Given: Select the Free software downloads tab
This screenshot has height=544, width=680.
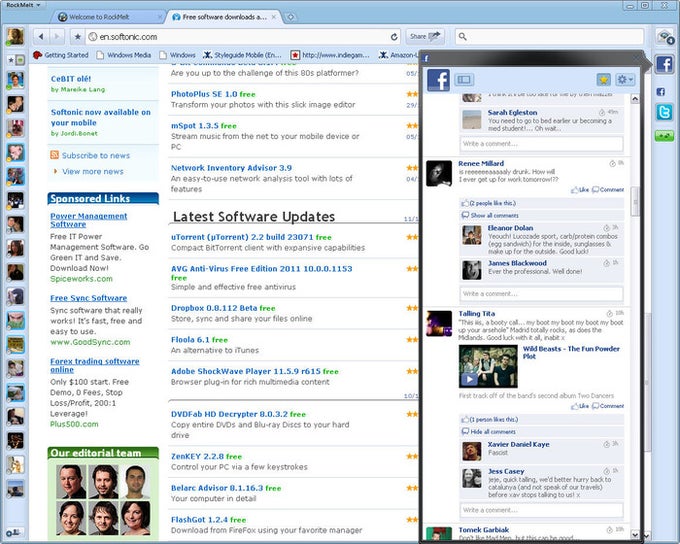Looking at the screenshot, I should [x=224, y=17].
